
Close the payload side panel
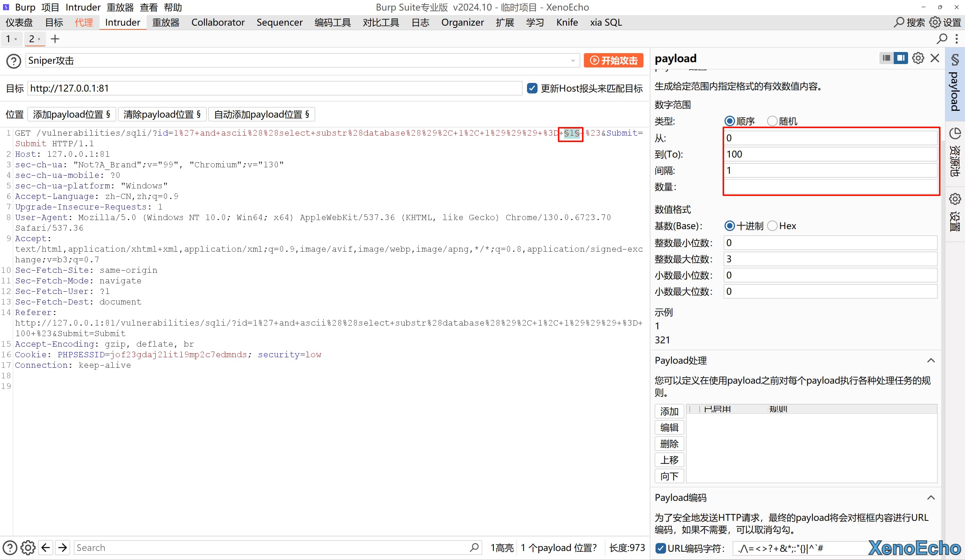(935, 58)
